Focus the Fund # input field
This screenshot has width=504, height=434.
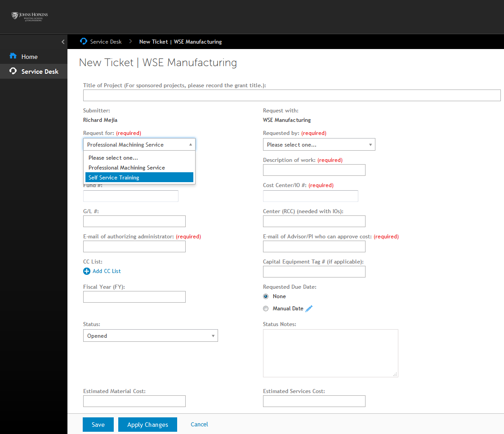[x=131, y=196]
